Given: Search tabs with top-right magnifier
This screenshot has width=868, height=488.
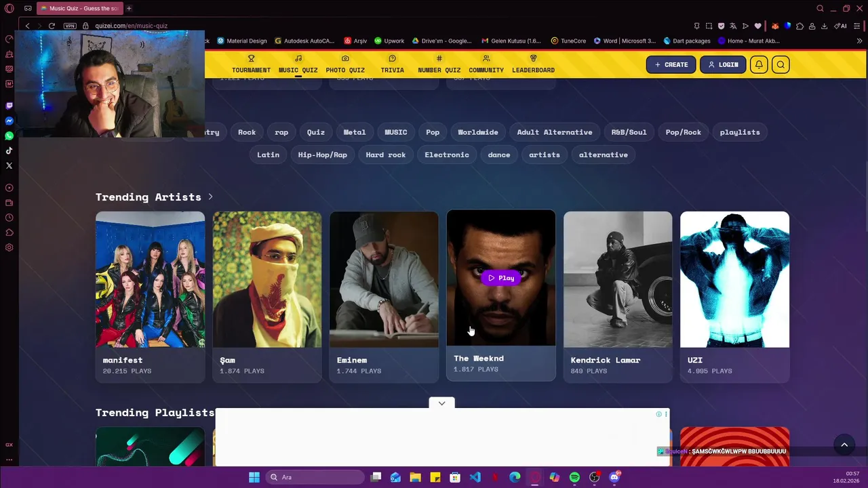Looking at the screenshot, I should 820,8.
